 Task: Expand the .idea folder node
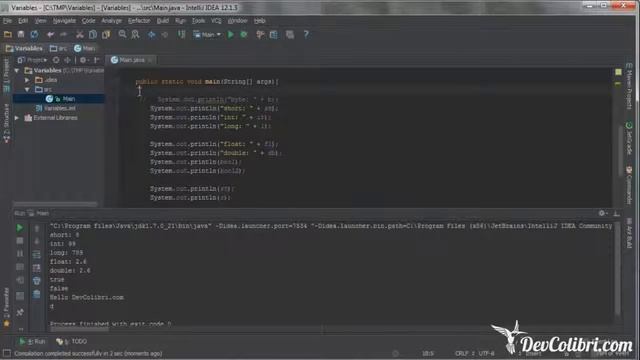27,80
